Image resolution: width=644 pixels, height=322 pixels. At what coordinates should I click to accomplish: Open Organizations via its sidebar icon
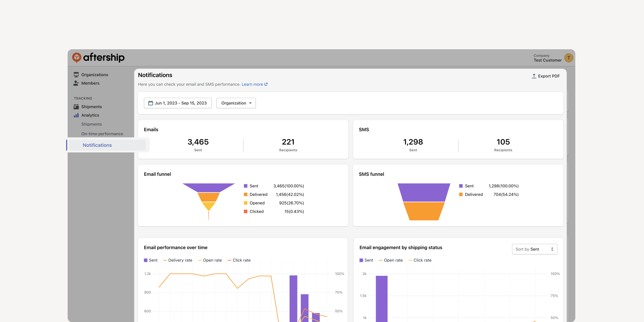[x=76, y=75]
